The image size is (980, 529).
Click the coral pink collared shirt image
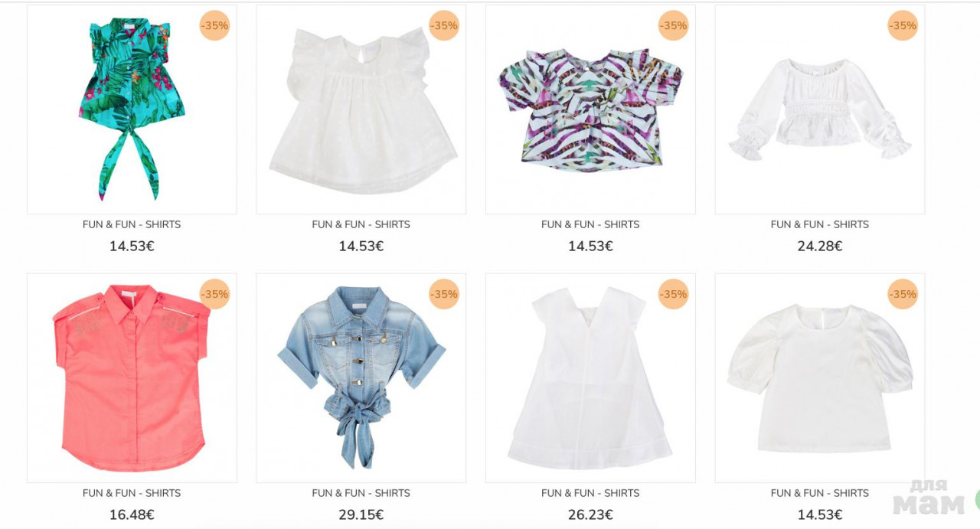(132, 378)
